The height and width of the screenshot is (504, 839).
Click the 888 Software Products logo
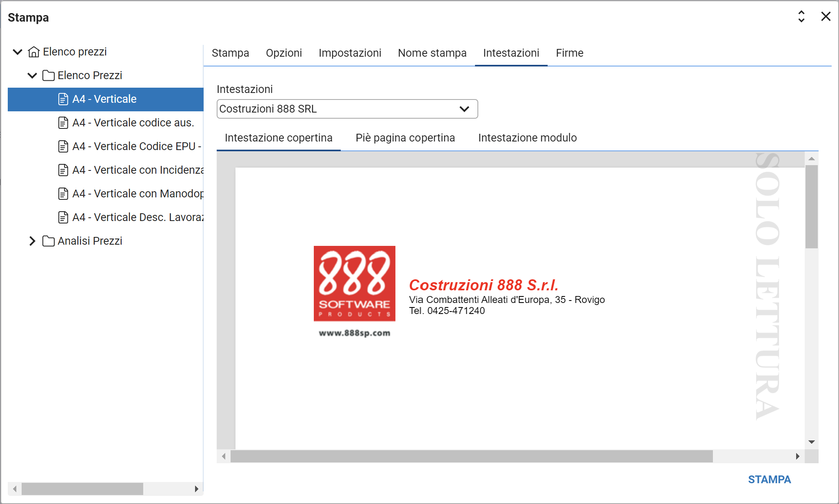pos(354,284)
